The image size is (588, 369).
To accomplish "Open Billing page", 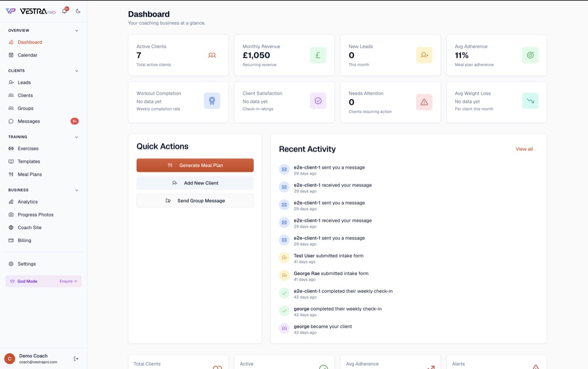I will 43,240.
